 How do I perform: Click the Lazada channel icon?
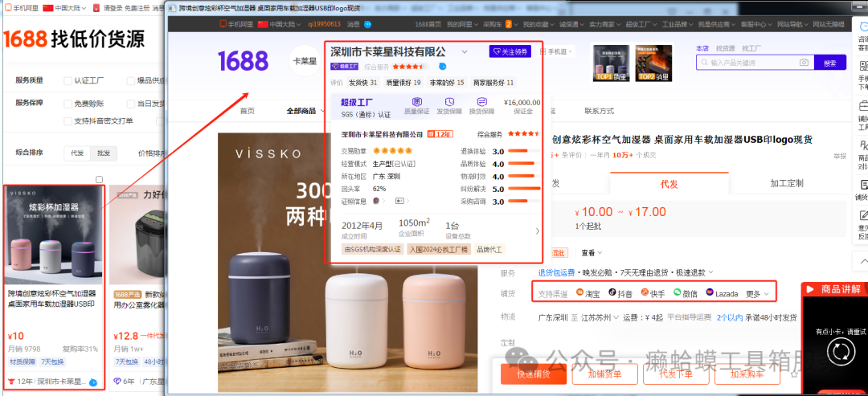pos(710,292)
